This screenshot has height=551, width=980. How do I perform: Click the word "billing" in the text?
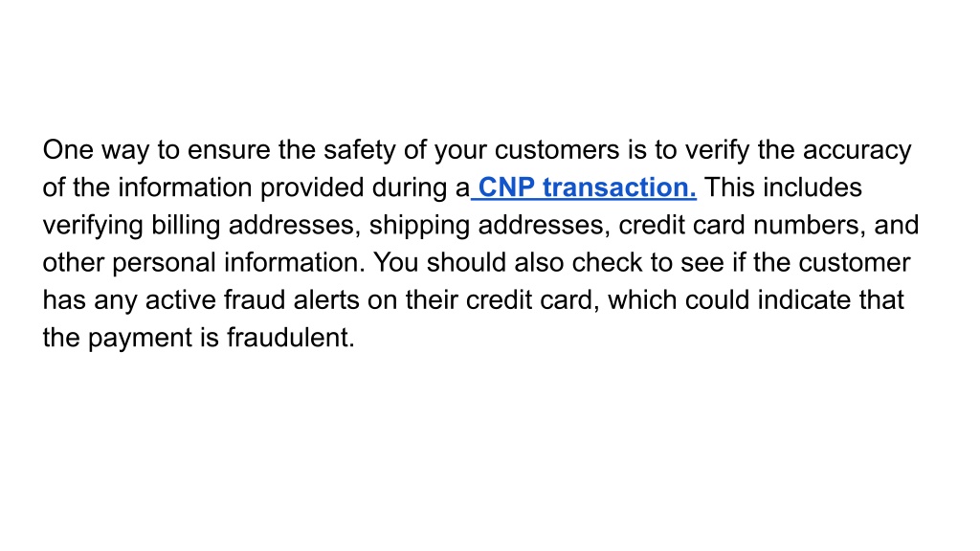pos(186,226)
